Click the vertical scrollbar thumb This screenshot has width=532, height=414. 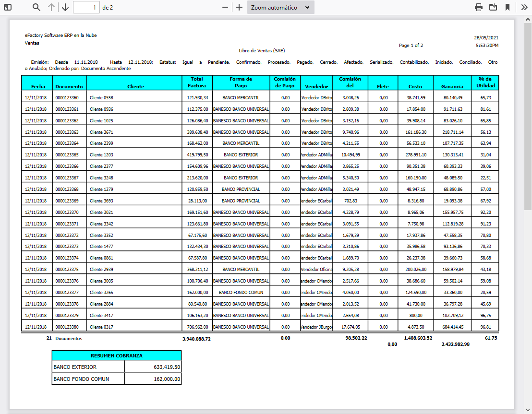coord(528,115)
